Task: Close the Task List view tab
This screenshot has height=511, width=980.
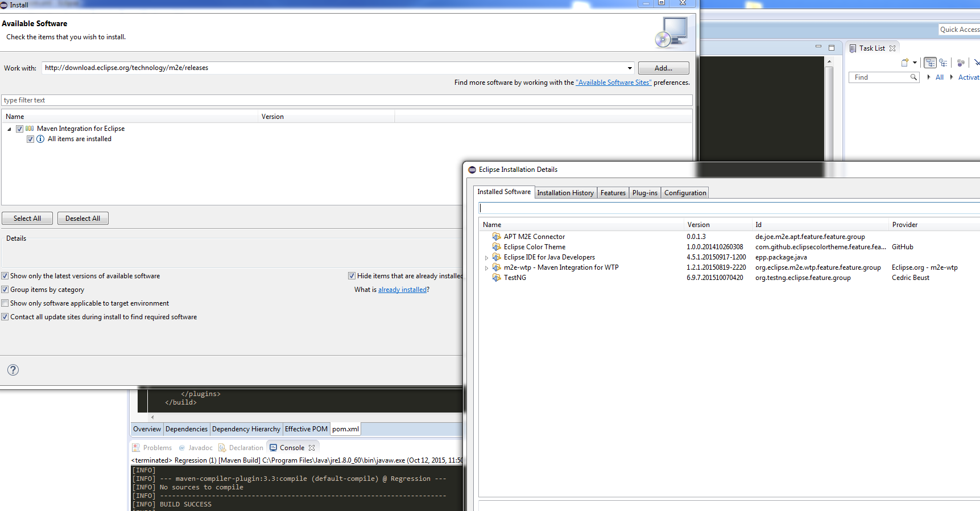Action: [892, 48]
